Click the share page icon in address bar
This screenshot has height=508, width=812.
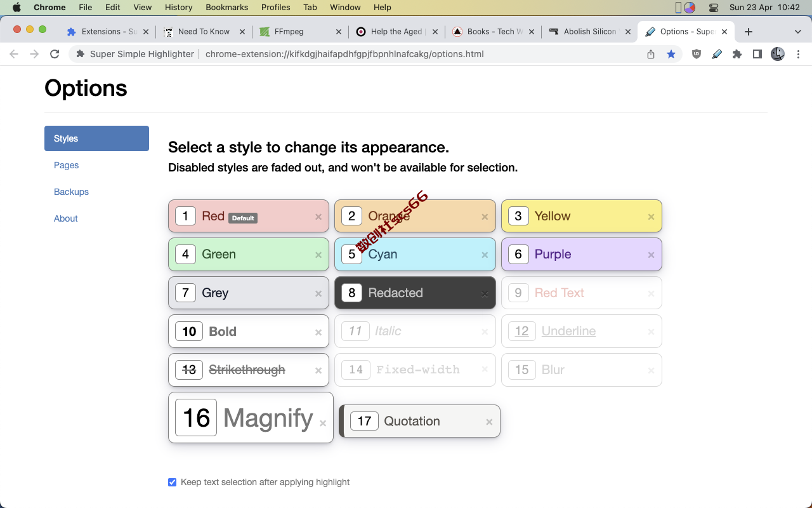click(x=651, y=54)
